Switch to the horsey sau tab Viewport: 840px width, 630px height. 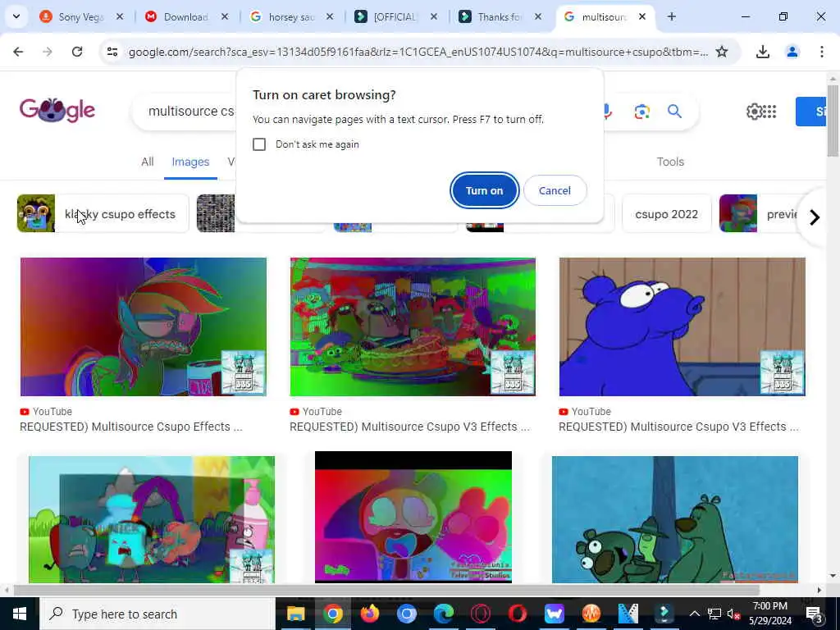tap(282, 16)
